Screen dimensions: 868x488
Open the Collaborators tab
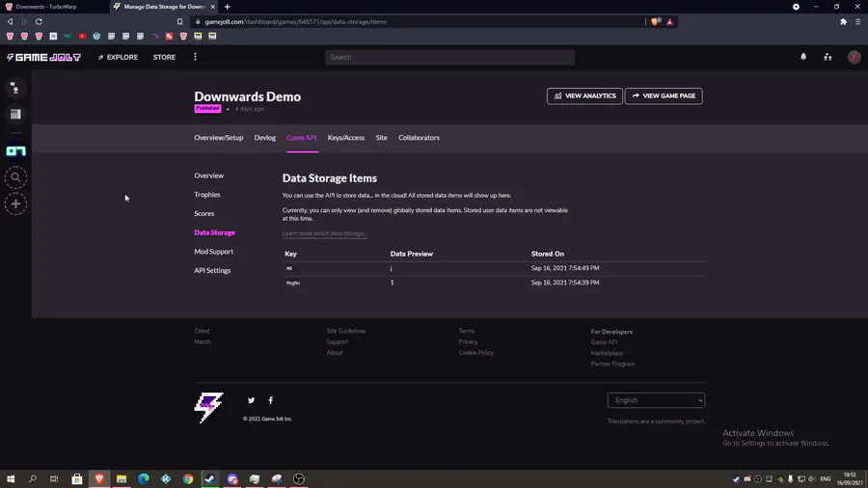pos(420,138)
